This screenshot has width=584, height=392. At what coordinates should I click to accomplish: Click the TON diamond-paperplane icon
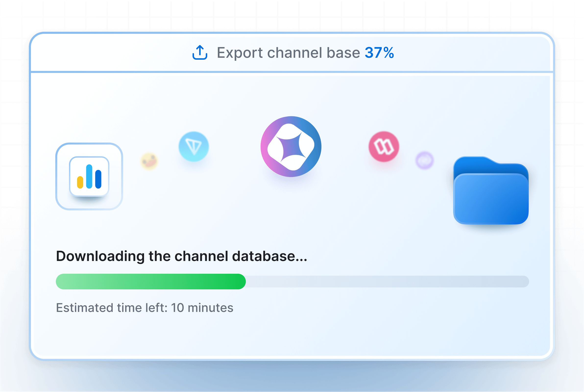pyautogui.click(x=194, y=147)
